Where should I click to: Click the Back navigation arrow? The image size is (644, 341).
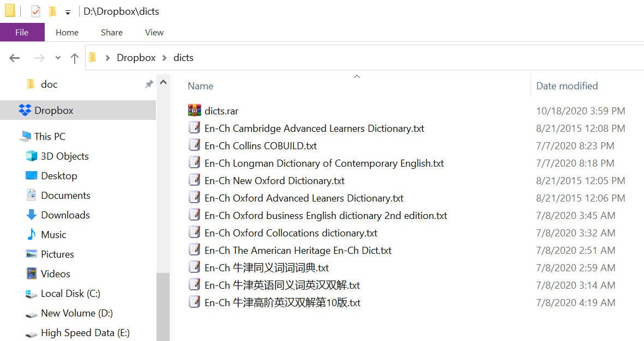click(14, 57)
